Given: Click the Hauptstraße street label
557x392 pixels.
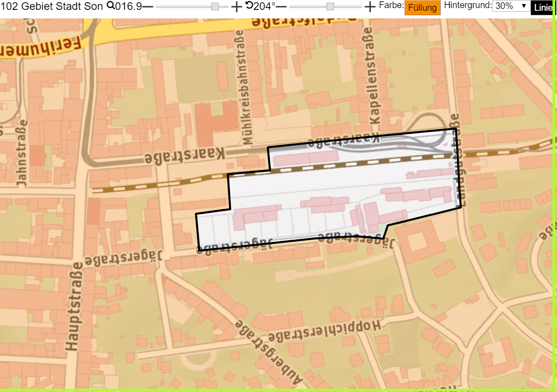Looking at the screenshot, I should point(75,306).
